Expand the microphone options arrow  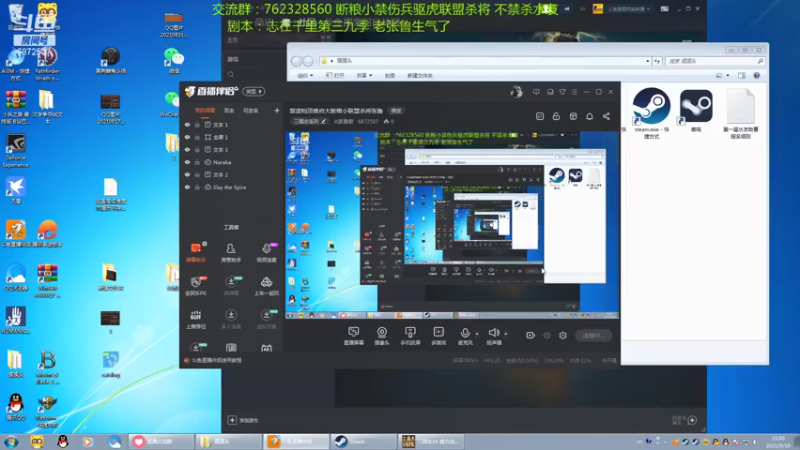[477, 334]
